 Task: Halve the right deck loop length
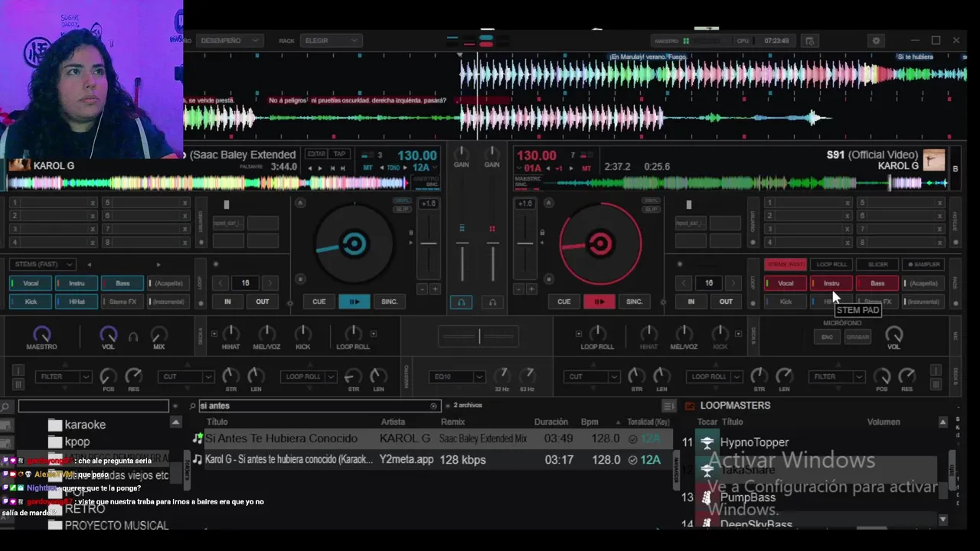(x=685, y=283)
